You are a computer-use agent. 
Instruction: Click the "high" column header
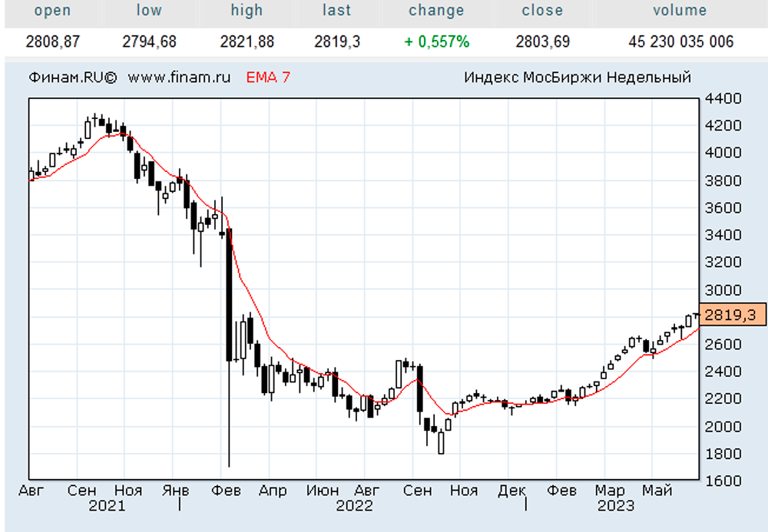(x=247, y=11)
